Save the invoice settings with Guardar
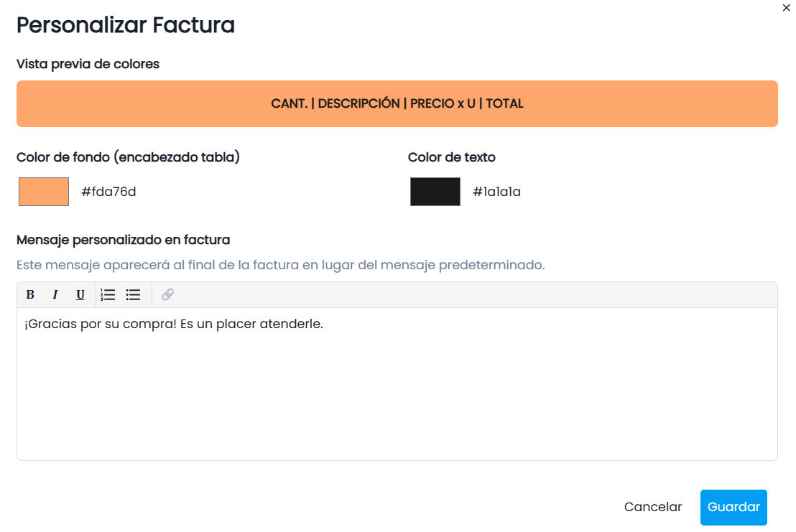 click(733, 507)
